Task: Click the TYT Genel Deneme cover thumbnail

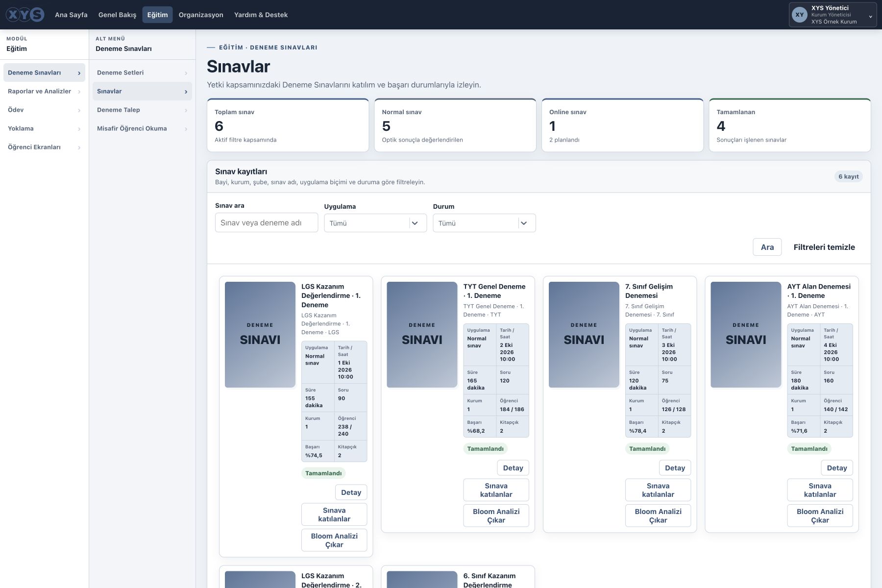Action: pos(422,335)
